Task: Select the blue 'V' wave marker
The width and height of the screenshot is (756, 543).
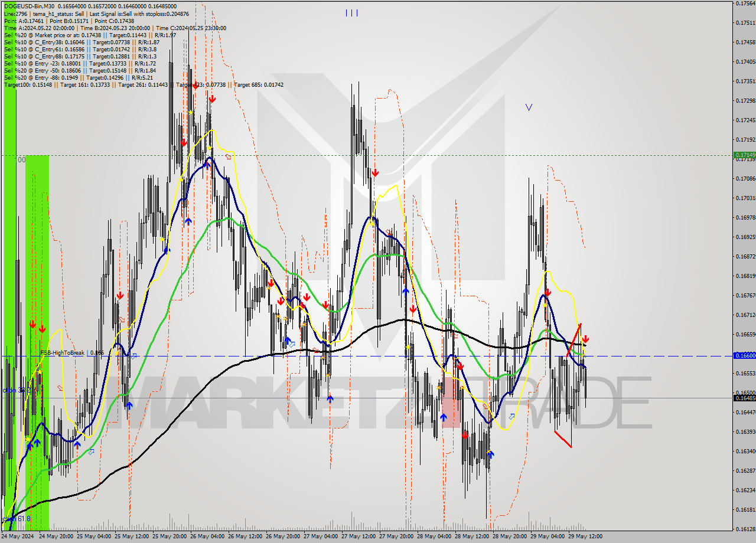Action: click(529, 107)
